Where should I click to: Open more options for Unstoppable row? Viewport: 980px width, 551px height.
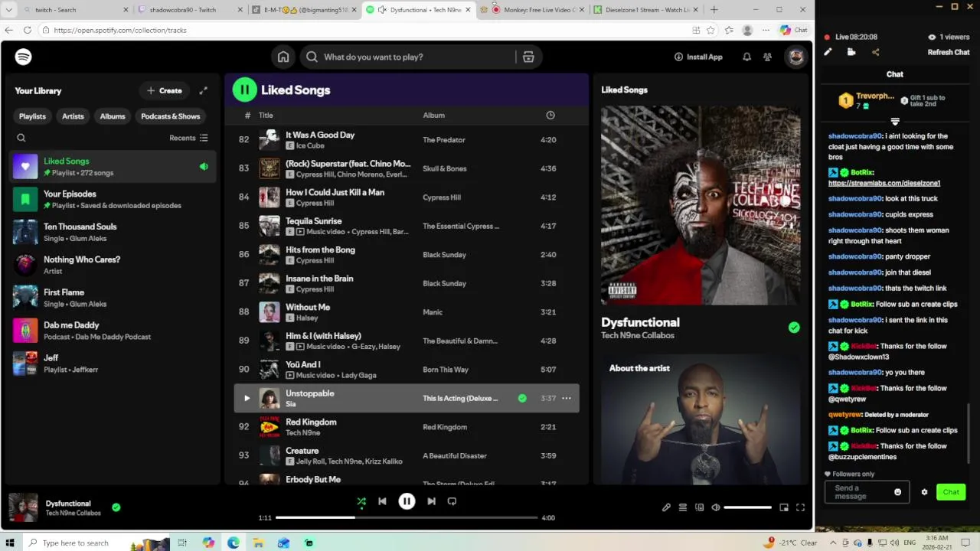tap(567, 398)
